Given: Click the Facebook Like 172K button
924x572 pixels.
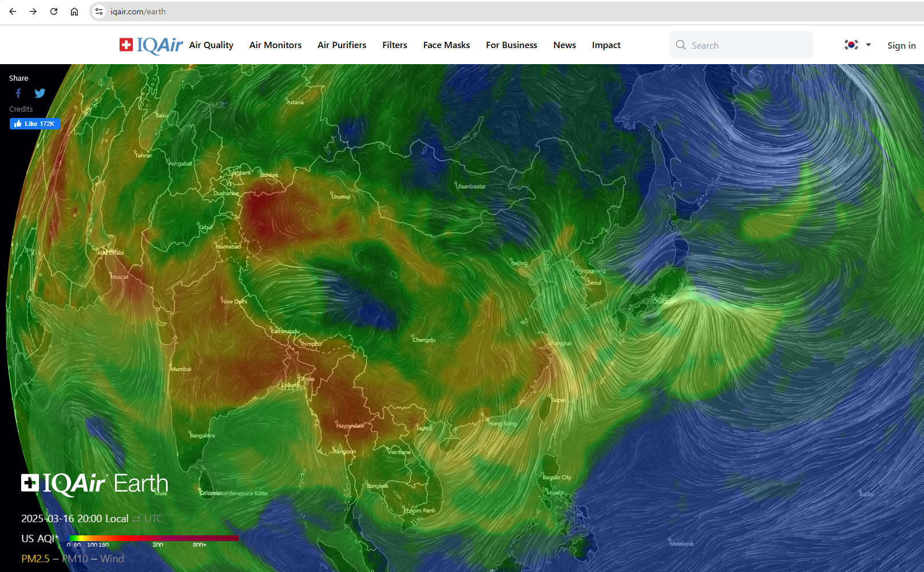Looking at the screenshot, I should tap(35, 124).
